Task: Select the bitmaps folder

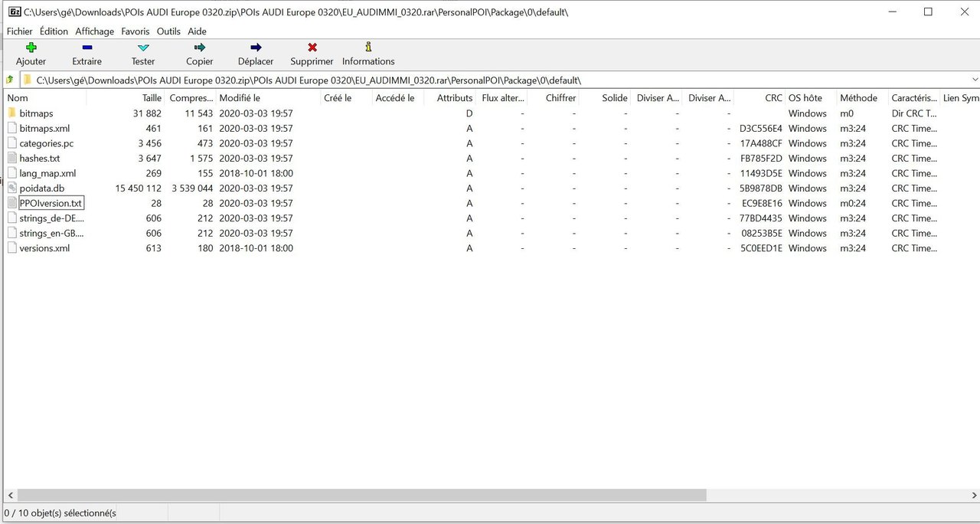Action: [x=36, y=113]
